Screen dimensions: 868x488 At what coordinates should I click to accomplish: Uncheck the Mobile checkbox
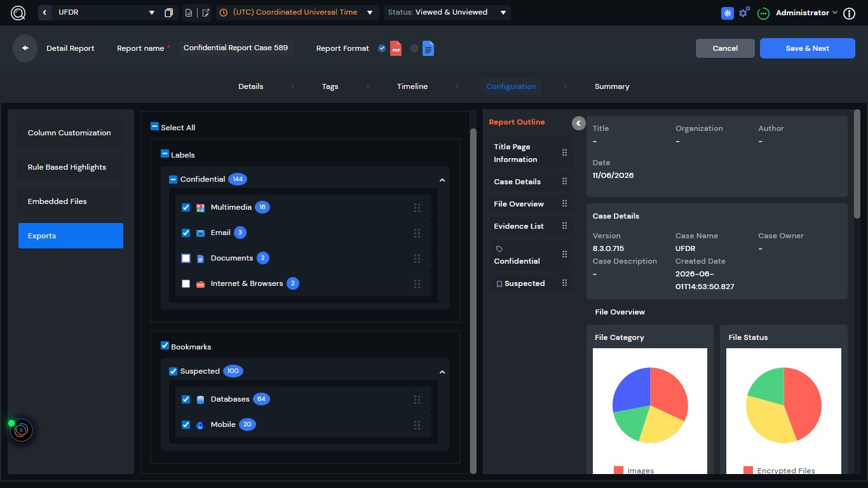(186, 425)
